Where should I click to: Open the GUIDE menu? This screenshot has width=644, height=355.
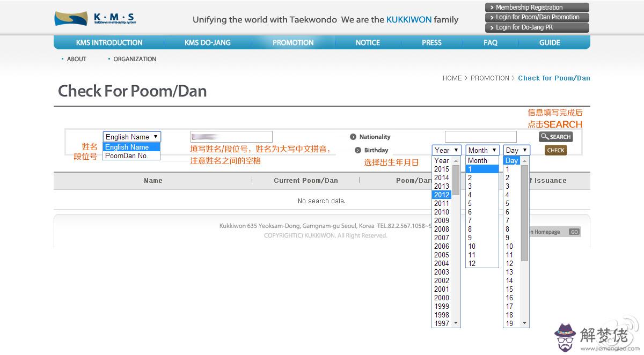550,43
